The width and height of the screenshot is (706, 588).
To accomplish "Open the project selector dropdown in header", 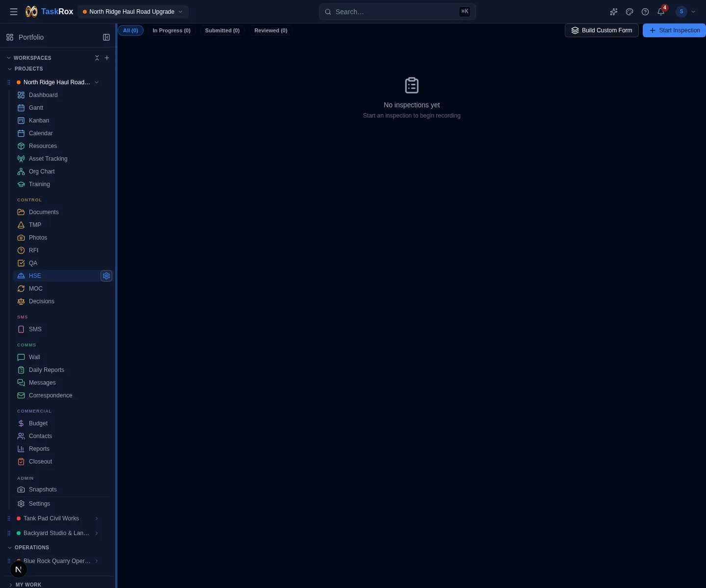I will 133,12.
